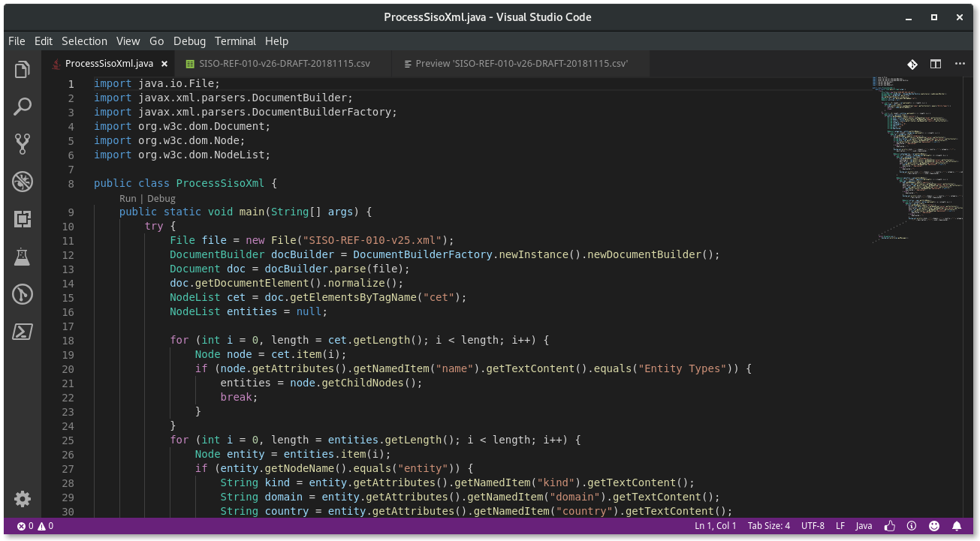Image resolution: width=980 pixels, height=541 pixels.
Task: Maximize the Visual Studio Code window
Action: pos(934,17)
